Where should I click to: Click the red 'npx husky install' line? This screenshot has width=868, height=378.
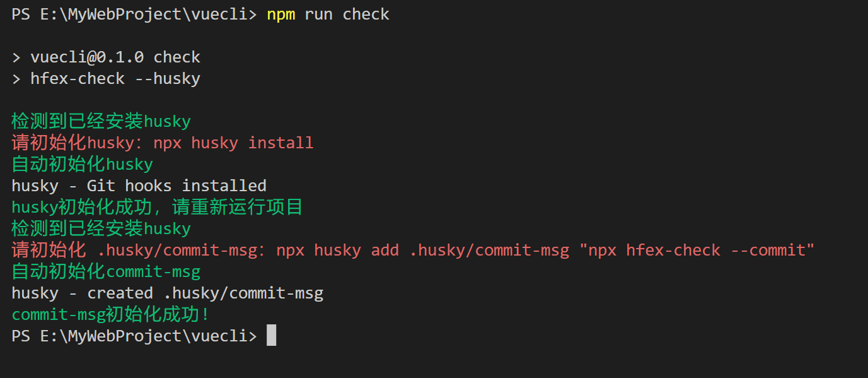coord(163,143)
